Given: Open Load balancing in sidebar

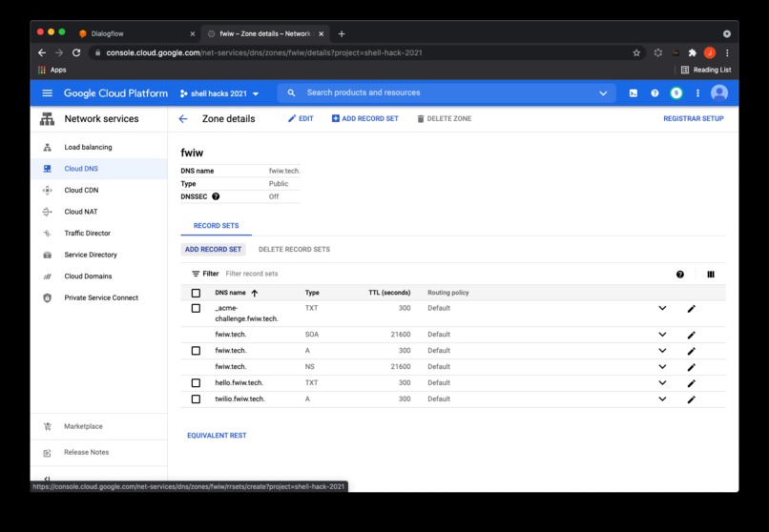Looking at the screenshot, I should click(x=98, y=147).
